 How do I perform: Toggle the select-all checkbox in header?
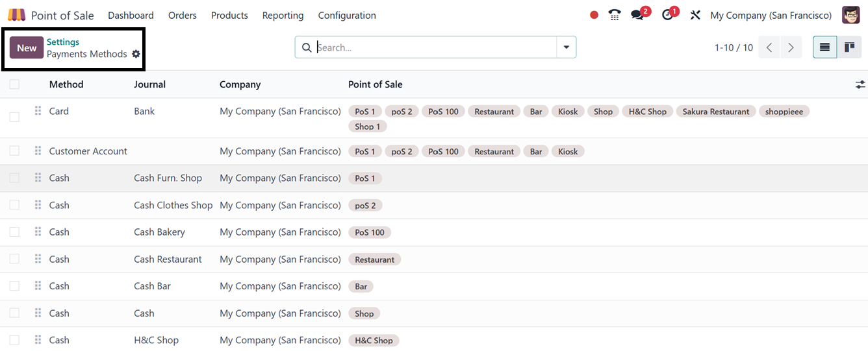14,84
